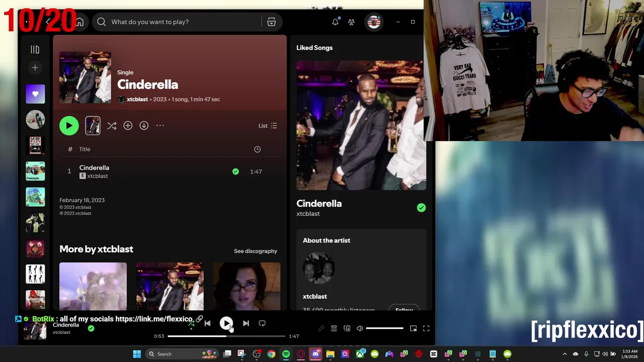
Task: Click the duration clock column header
Action: point(257,149)
